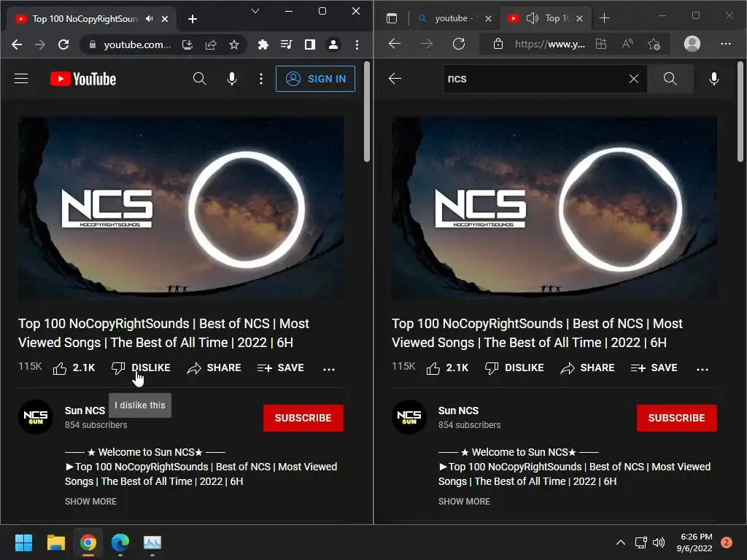Dislike the video in Edge window
The width and height of the screenshot is (747, 560).
[x=514, y=368]
